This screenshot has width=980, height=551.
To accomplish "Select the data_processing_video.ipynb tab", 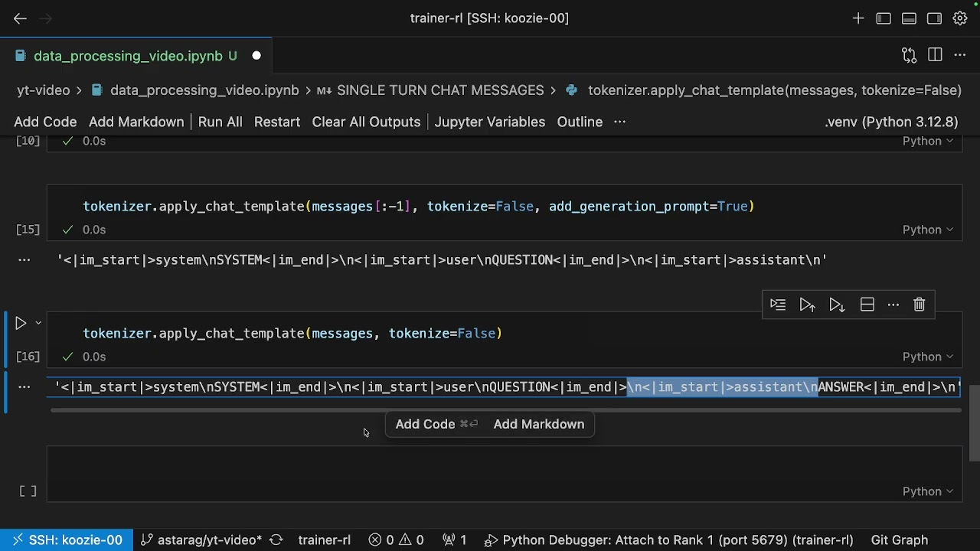I will pos(128,56).
